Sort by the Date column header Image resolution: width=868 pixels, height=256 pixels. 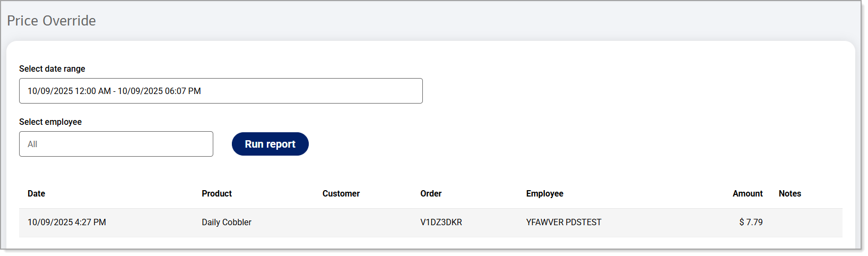pyautogui.click(x=37, y=193)
